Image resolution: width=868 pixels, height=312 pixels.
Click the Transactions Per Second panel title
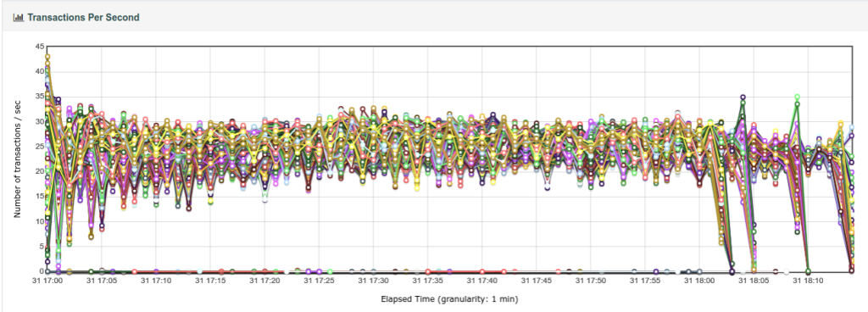click(83, 18)
